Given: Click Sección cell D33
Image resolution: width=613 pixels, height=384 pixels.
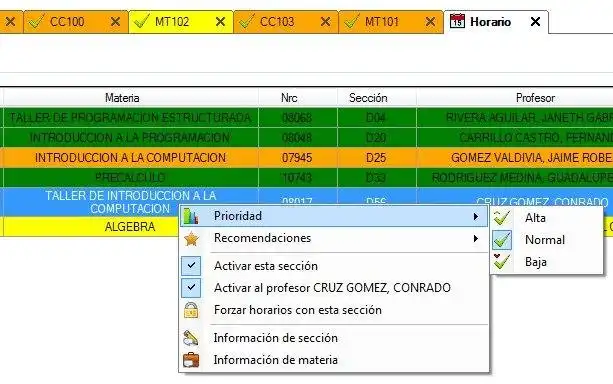Looking at the screenshot, I should [x=376, y=178].
